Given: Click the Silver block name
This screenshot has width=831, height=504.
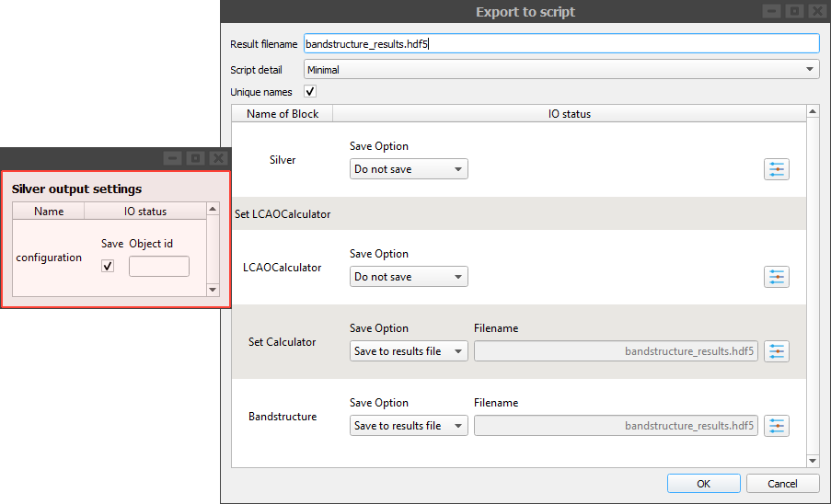Looking at the screenshot, I should coord(283,160).
